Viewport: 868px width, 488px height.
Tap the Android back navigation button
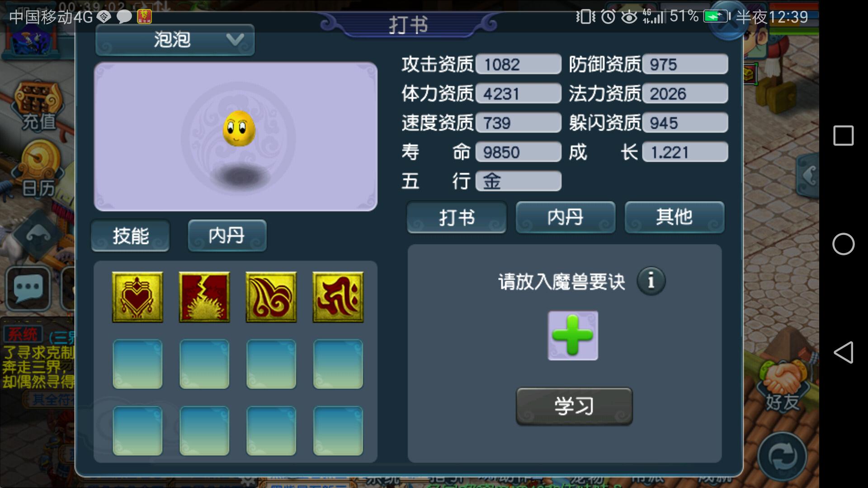coord(844,352)
